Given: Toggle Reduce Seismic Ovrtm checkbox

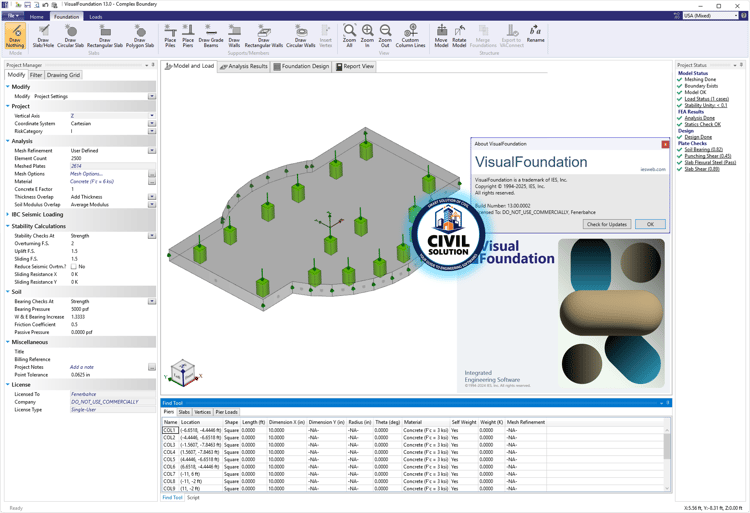Looking at the screenshot, I should click(74, 266).
